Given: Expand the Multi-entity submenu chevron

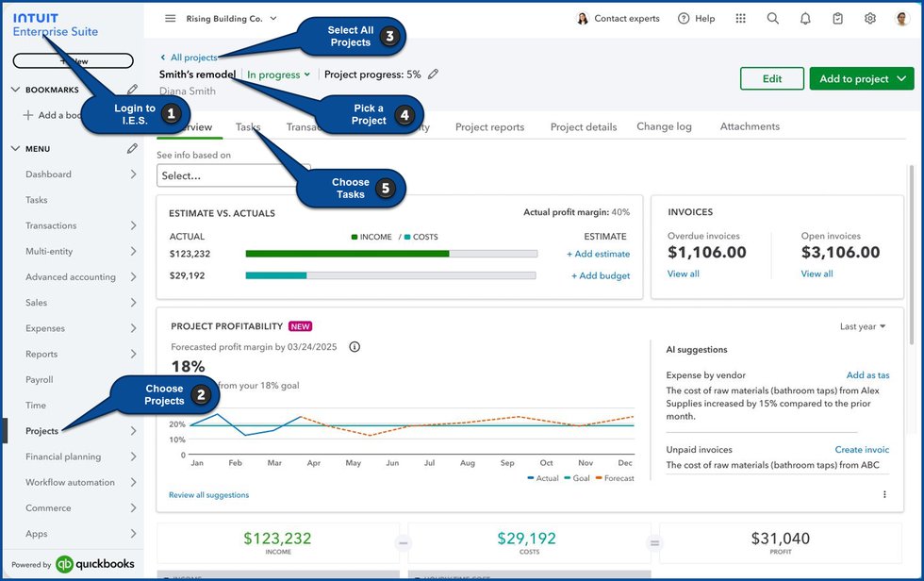Looking at the screenshot, I should [x=133, y=251].
